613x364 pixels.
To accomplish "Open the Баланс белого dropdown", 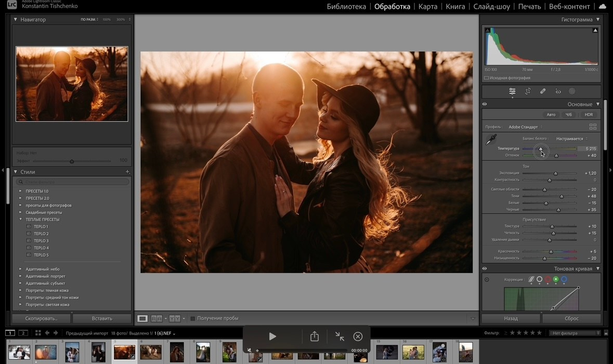I will click(x=571, y=139).
